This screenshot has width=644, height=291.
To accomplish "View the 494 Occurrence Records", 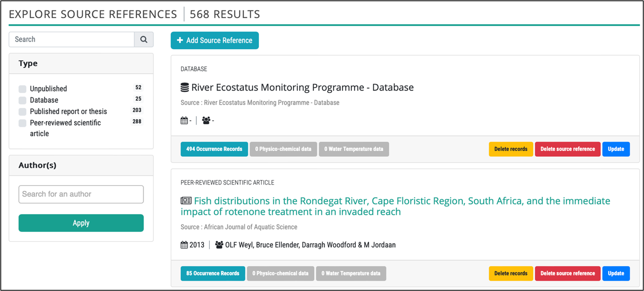I will coord(214,149).
